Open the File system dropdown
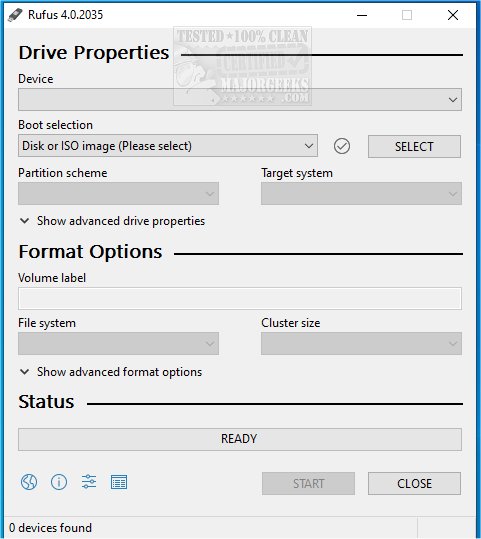The width and height of the screenshot is (481, 539). pyautogui.click(x=118, y=343)
